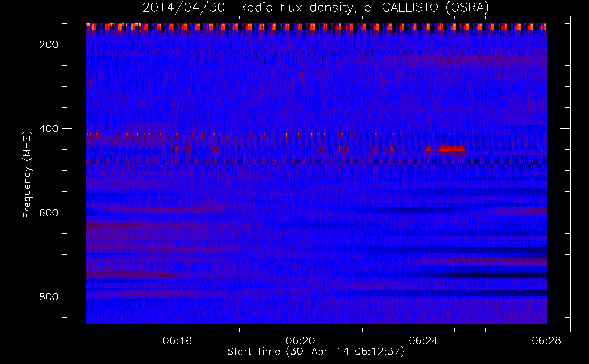589x364 pixels.
Task: Click the 06:20 time tick label
Action: point(300,341)
